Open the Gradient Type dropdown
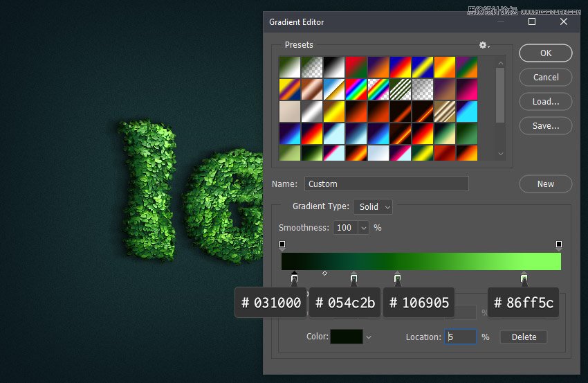The height and width of the screenshot is (383, 588). (x=373, y=206)
